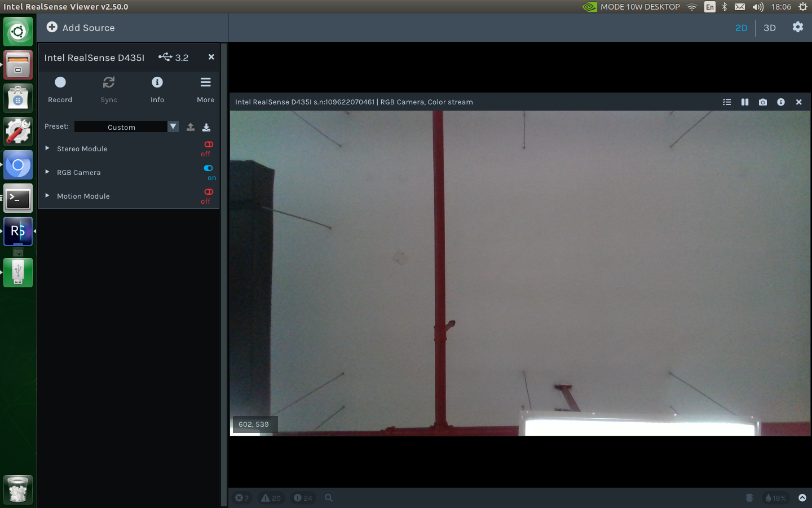
Task: Pause the color stream
Action: [745, 102]
